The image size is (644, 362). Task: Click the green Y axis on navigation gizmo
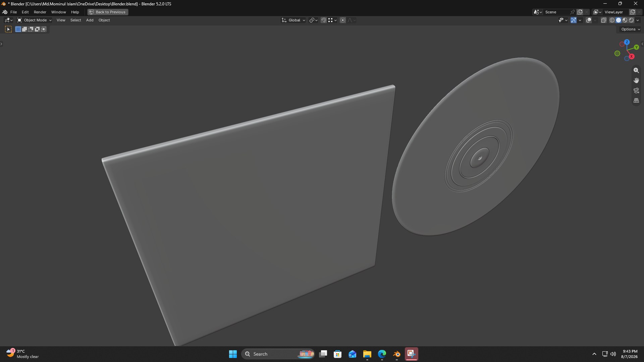(x=636, y=47)
